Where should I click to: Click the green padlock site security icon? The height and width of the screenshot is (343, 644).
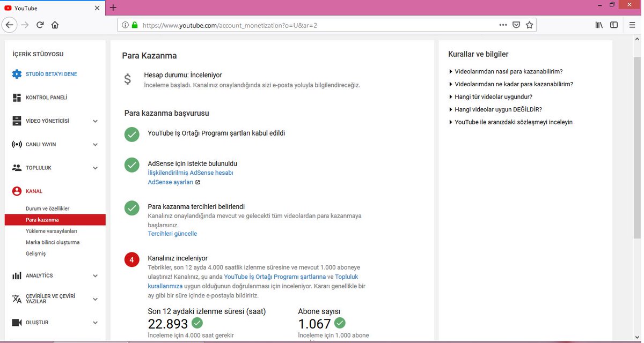(x=135, y=25)
